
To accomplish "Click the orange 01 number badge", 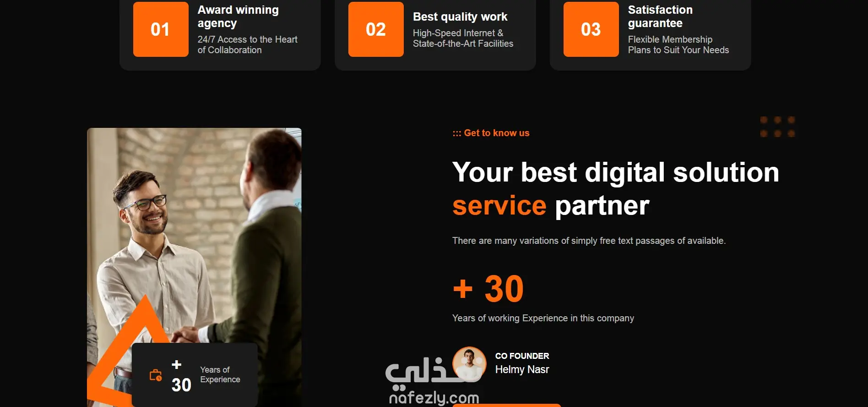I will pos(161,29).
